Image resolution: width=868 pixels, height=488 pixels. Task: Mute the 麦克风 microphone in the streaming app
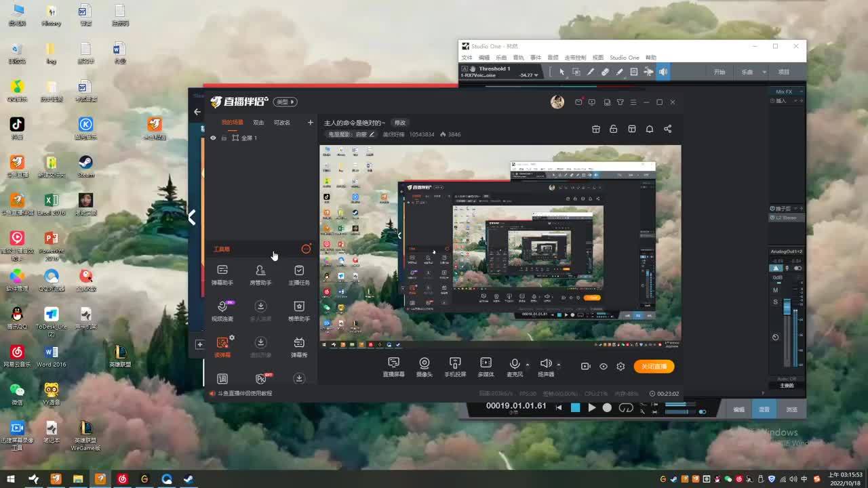[515, 367]
